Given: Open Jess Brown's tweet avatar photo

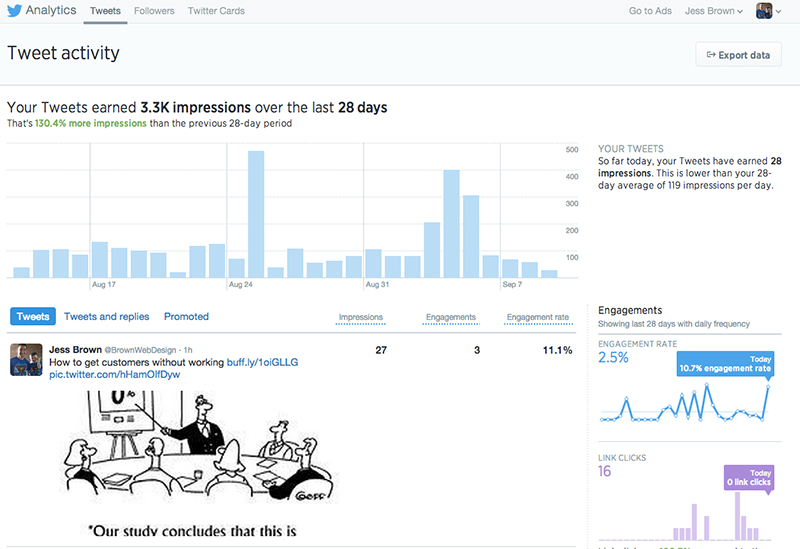Looking at the screenshot, I should coord(26,360).
